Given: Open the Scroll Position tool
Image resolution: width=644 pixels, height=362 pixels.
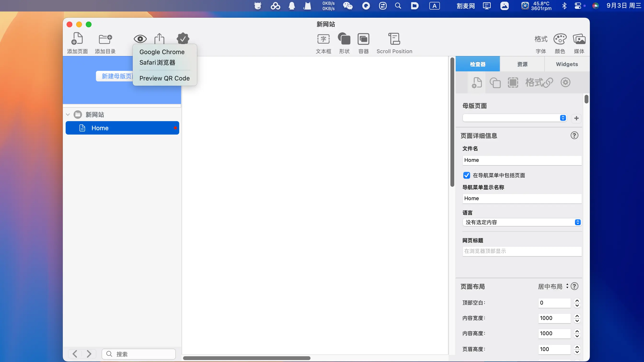Looking at the screenshot, I should [x=394, y=39].
